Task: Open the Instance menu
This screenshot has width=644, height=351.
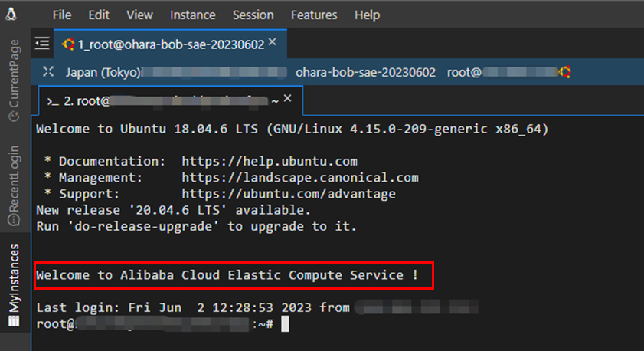Action: pos(192,15)
